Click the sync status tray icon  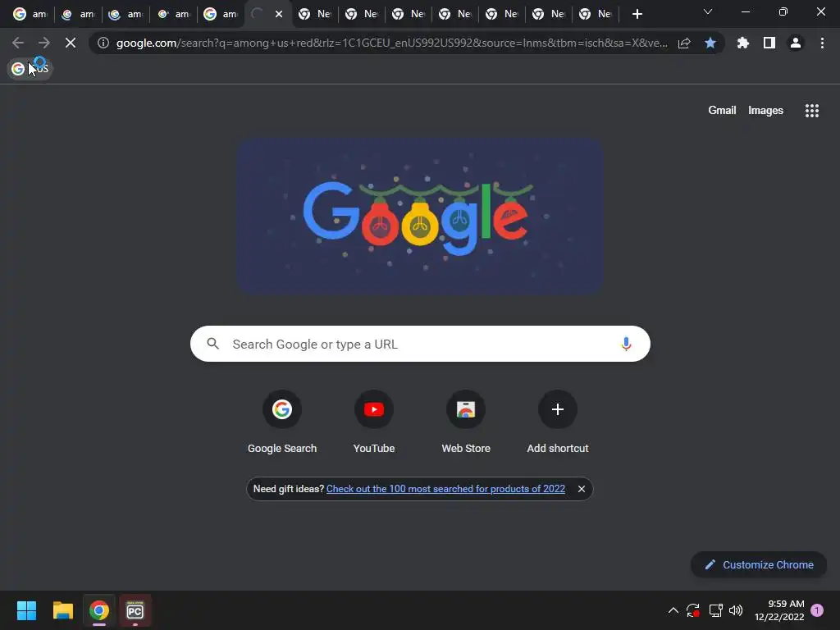pyautogui.click(x=693, y=610)
